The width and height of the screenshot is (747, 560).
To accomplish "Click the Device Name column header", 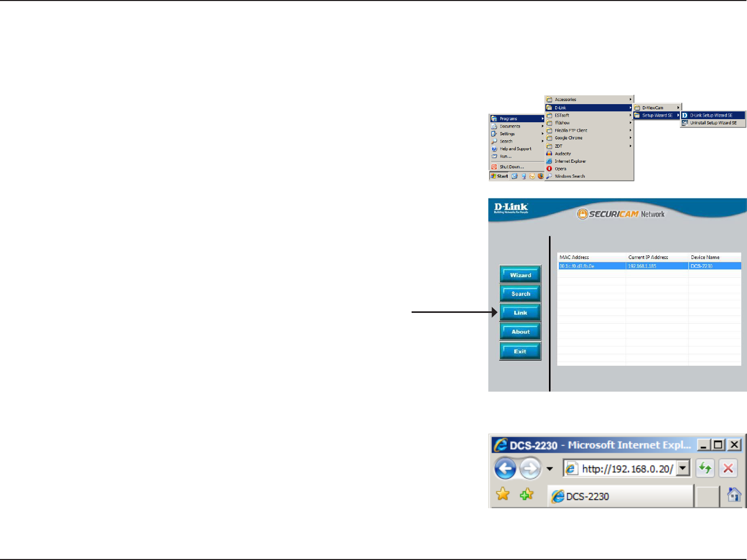I will [715, 257].
